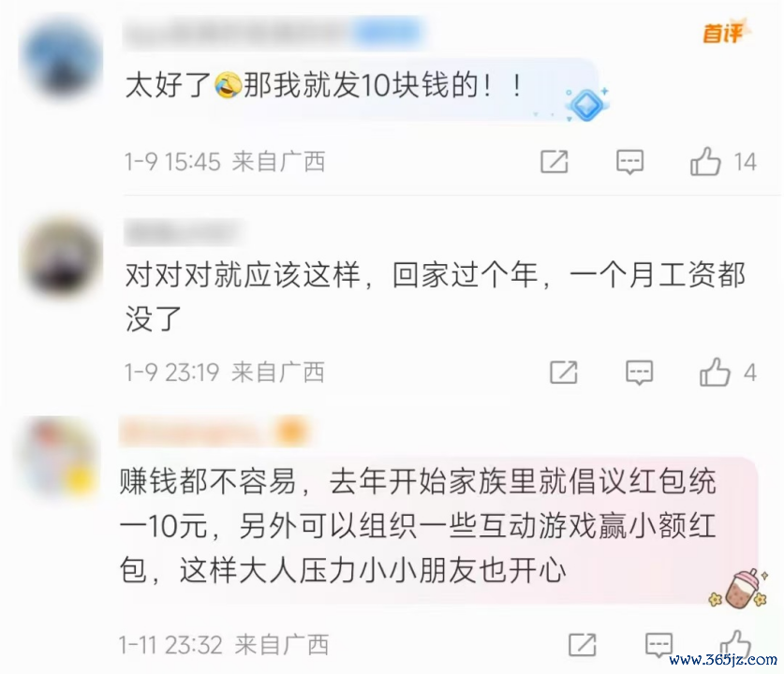Open the third commenter's orange username

coord(214,431)
